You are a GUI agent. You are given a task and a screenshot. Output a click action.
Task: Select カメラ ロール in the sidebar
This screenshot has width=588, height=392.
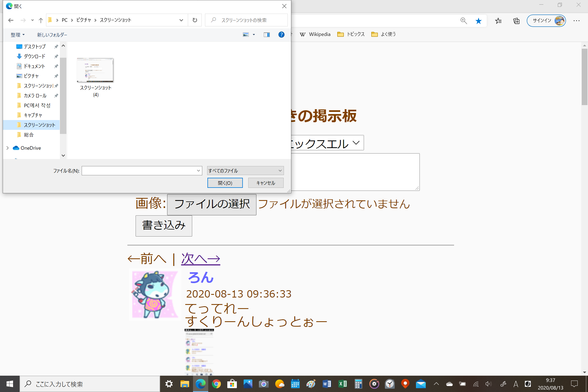(35, 96)
